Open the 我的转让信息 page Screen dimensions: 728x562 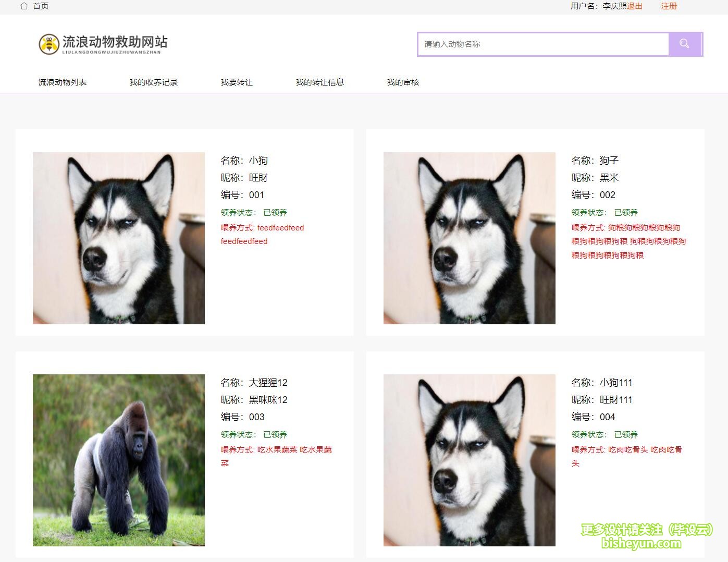point(320,82)
